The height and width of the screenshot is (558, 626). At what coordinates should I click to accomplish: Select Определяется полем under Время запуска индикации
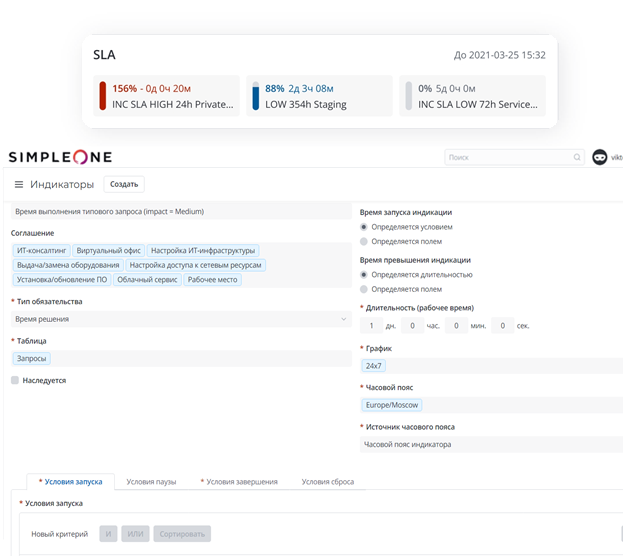[x=364, y=241]
